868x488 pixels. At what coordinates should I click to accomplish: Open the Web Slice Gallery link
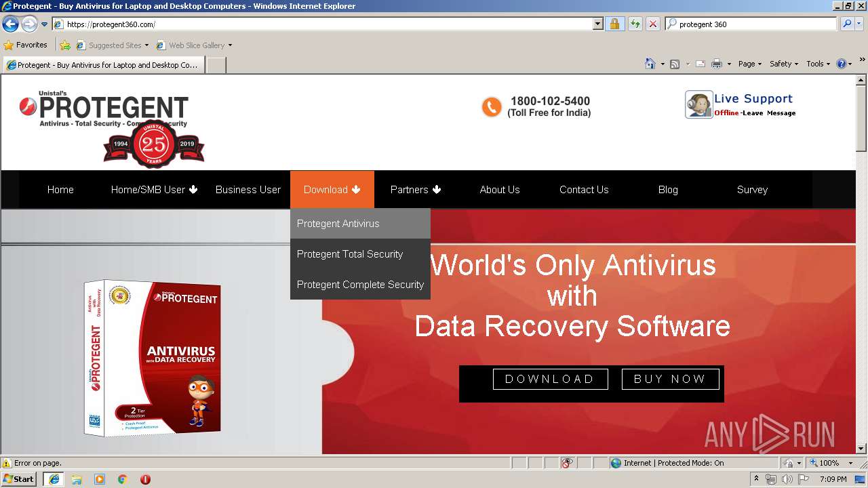tap(194, 45)
